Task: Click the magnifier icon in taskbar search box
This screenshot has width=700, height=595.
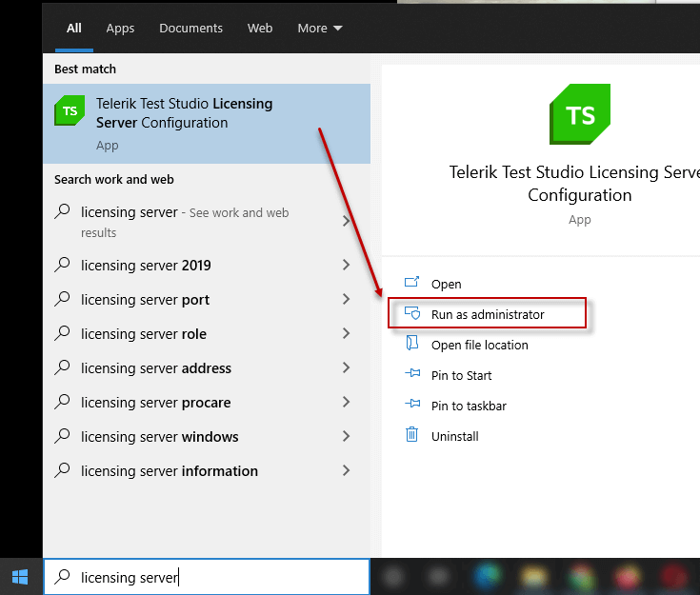Action: click(62, 577)
